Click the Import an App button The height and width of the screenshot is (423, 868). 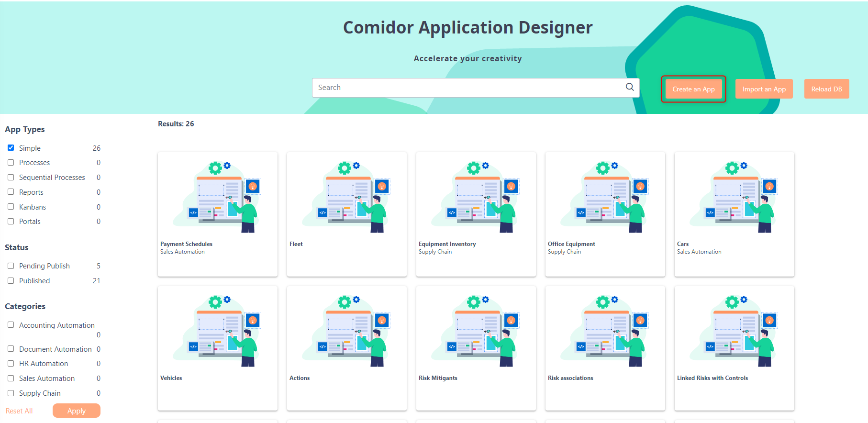point(764,89)
